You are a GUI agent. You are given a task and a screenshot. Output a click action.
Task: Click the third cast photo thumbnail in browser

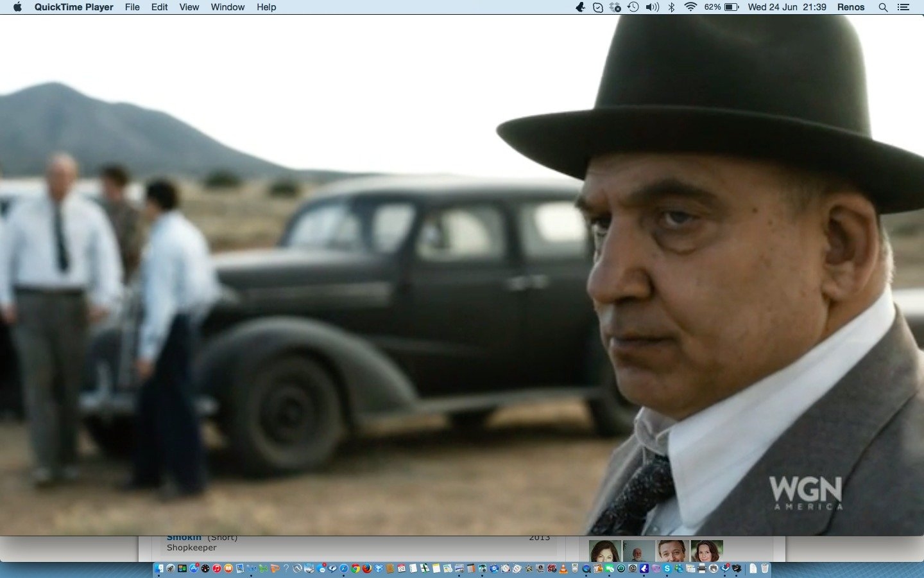pyautogui.click(x=672, y=550)
